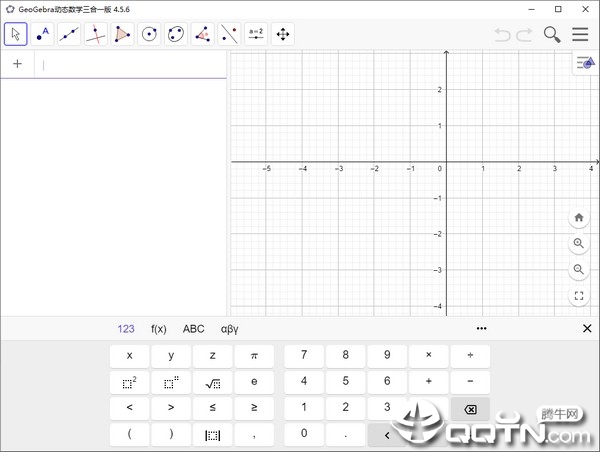Select the Move arrow tool
Viewport: 600px width, 452px height.
click(x=16, y=34)
